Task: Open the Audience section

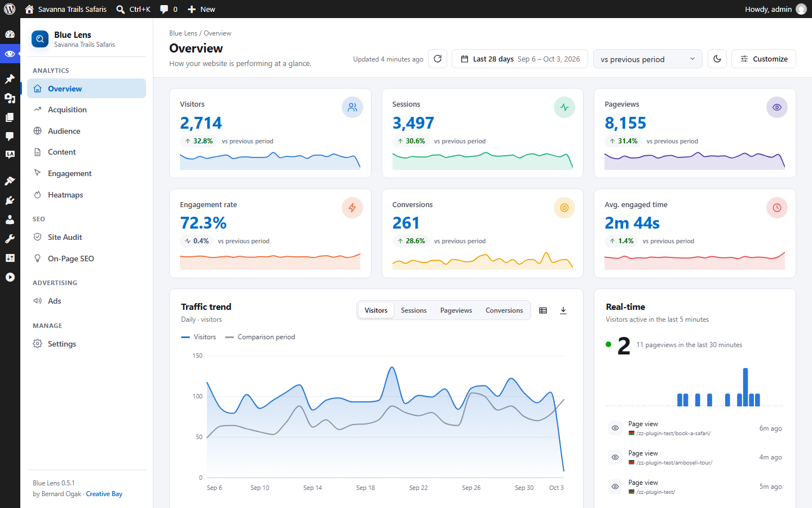Action: pos(87,131)
